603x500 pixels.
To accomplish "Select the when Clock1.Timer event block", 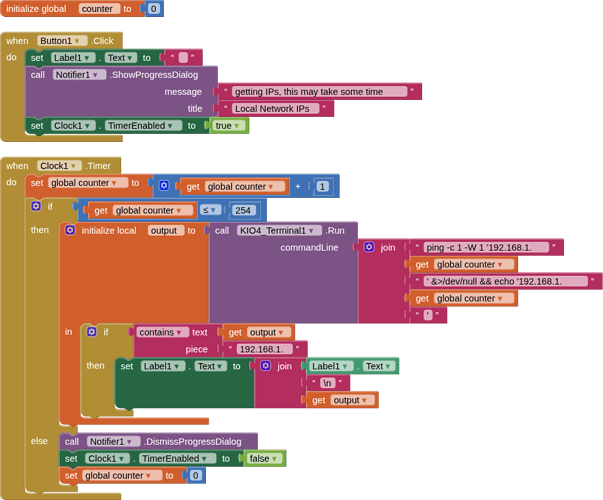I will (x=16, y=166).
